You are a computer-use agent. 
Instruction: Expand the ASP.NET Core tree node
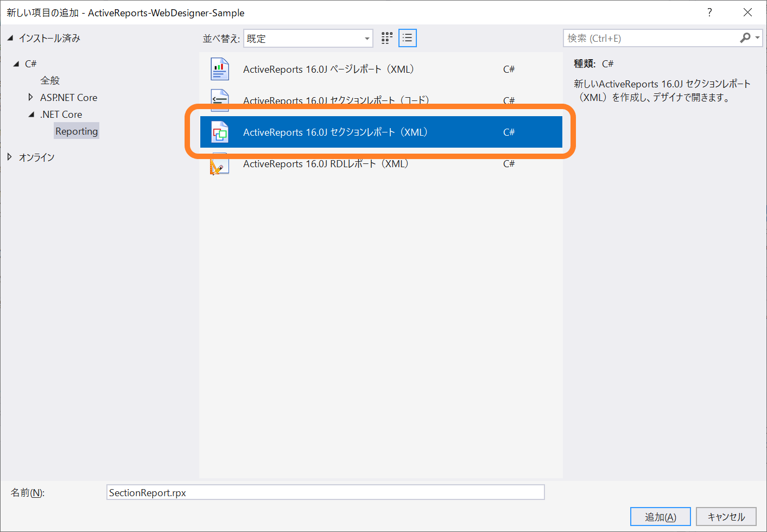pyautogui.click(x=30, y=97)
